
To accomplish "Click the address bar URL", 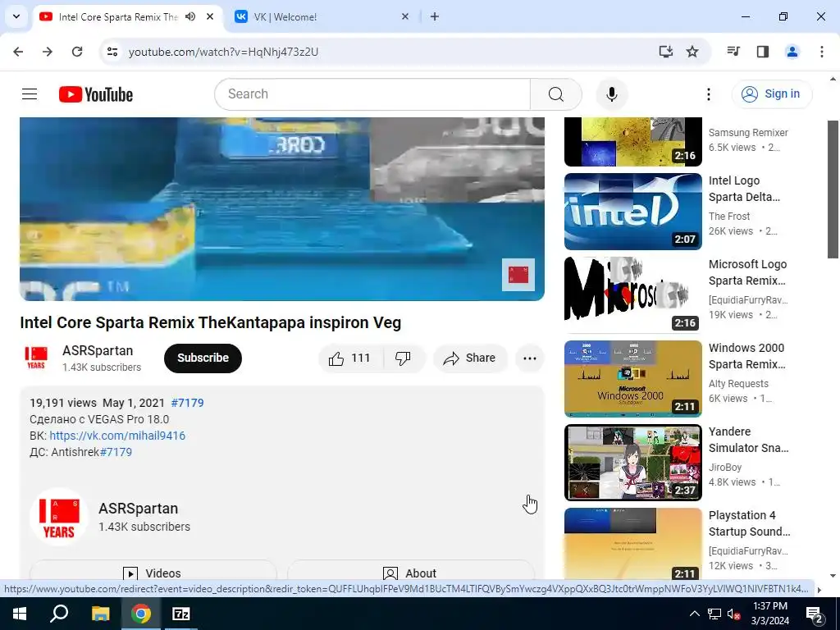I will click(x=223, y=52).
